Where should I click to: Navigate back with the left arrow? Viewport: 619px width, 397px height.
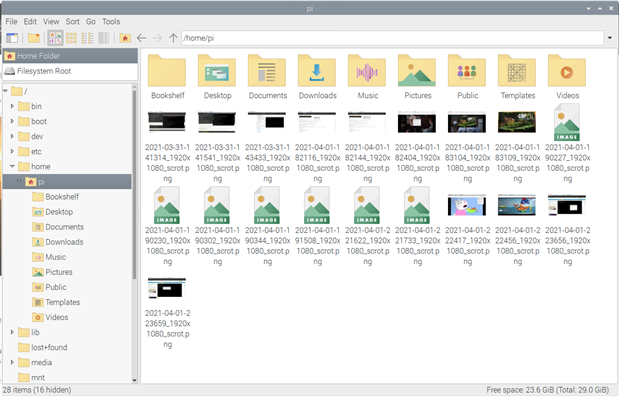click(x=141, y=38)
